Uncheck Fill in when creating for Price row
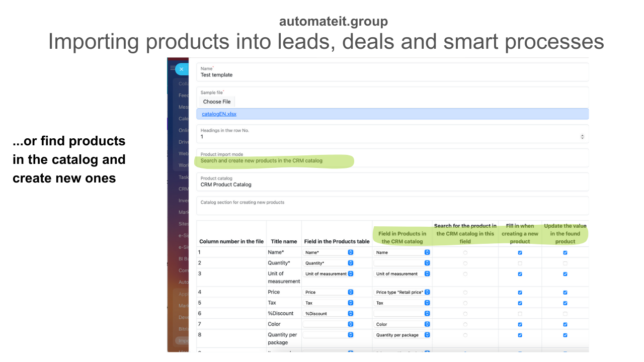The height and width of the screenshot is (362, 644). point(520,292)
